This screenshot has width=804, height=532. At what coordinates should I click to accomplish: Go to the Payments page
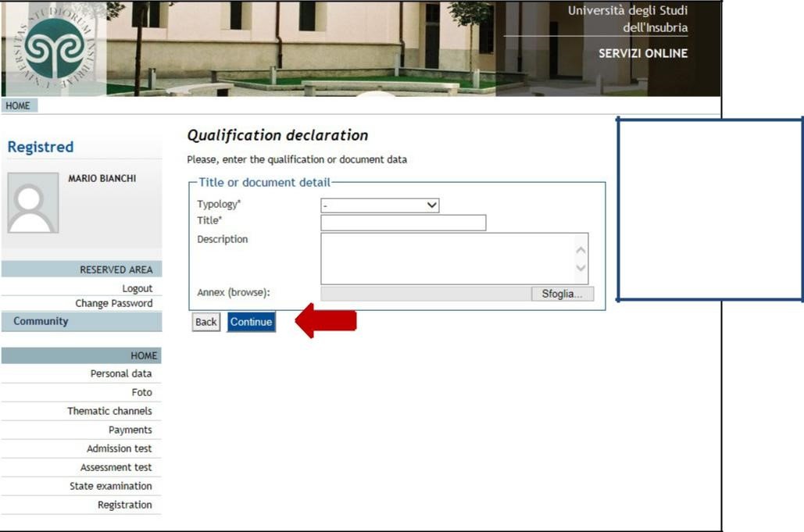[130, 430]
